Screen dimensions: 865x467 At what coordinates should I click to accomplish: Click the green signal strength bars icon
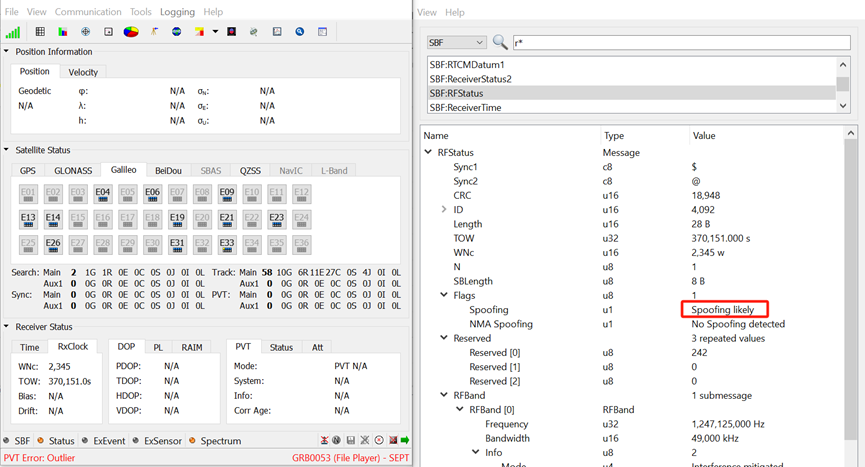click(13, 32)
